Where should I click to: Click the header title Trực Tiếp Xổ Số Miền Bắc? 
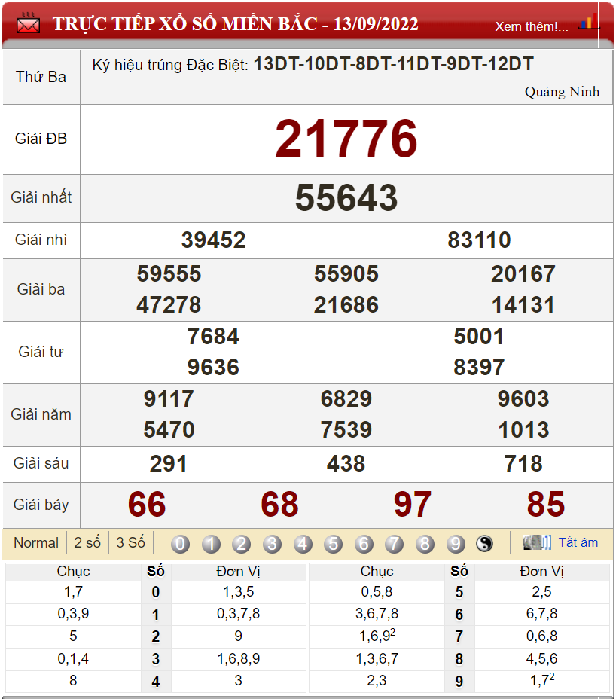[x=235, y=24]
